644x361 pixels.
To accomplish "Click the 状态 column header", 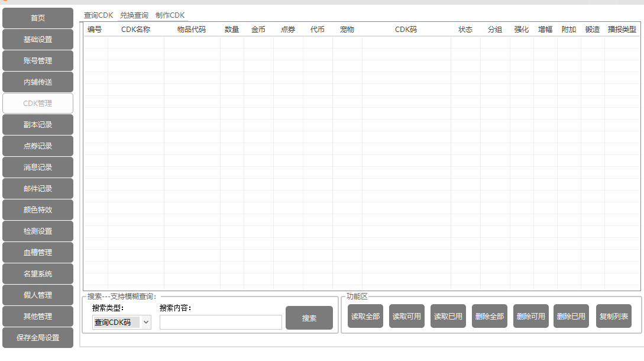I will point(465,30).
